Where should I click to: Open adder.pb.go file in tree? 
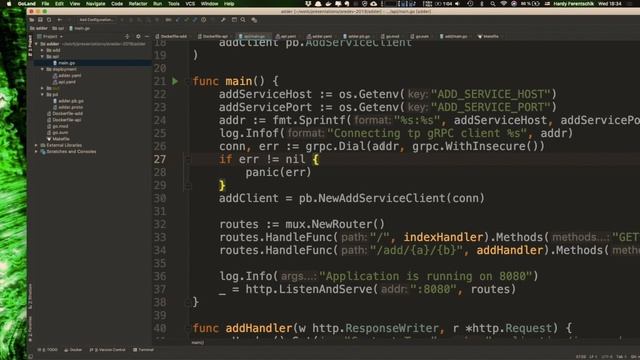click(68, 101)
